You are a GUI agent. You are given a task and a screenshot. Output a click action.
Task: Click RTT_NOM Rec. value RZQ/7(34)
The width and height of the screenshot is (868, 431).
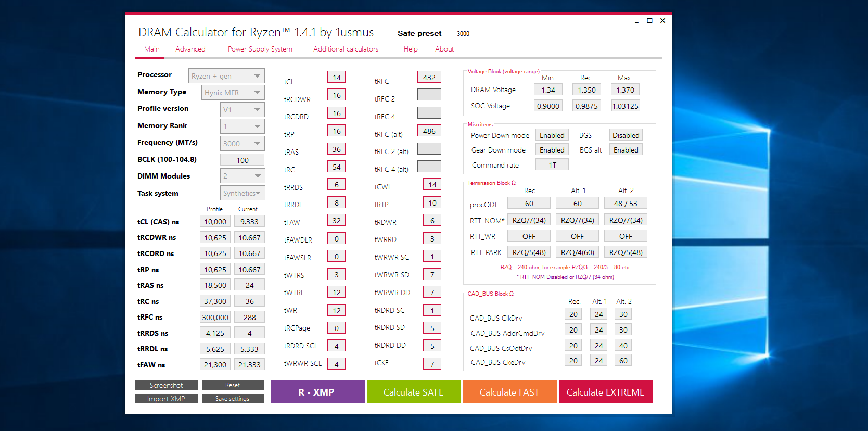coord(529,220)
